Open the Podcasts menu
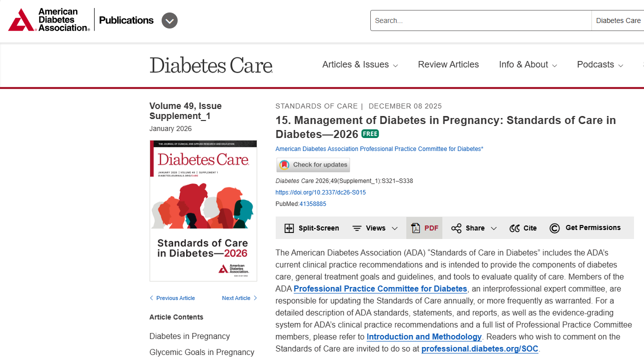The height and width of the screenshot is (363, 644). click(600, 64)
